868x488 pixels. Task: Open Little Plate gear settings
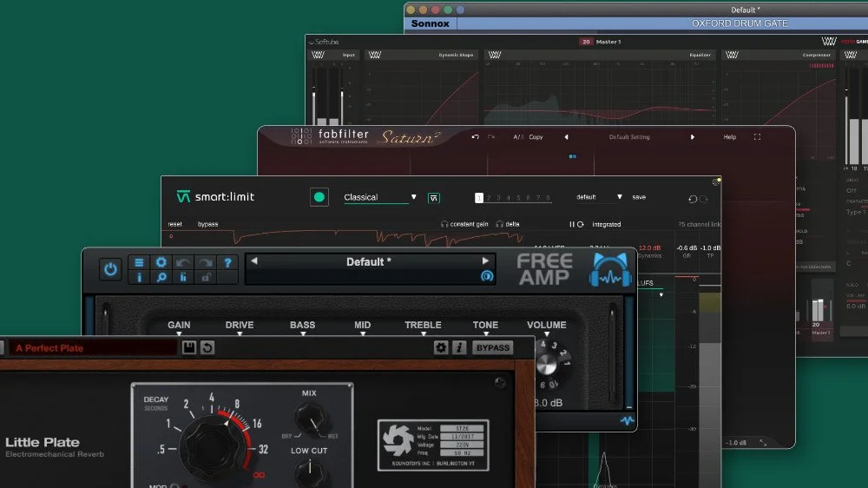[x=441, y=347]
